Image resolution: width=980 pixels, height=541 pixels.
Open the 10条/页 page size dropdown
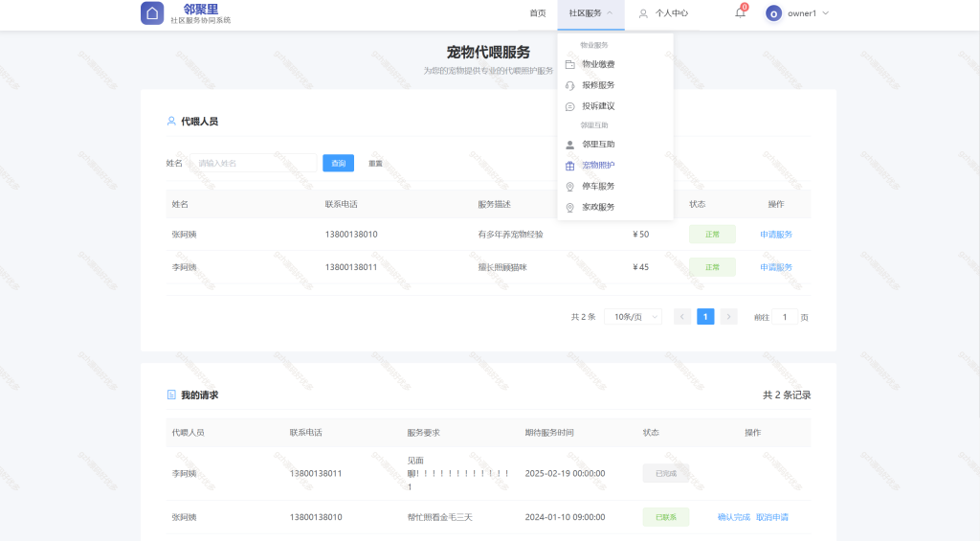634,317
